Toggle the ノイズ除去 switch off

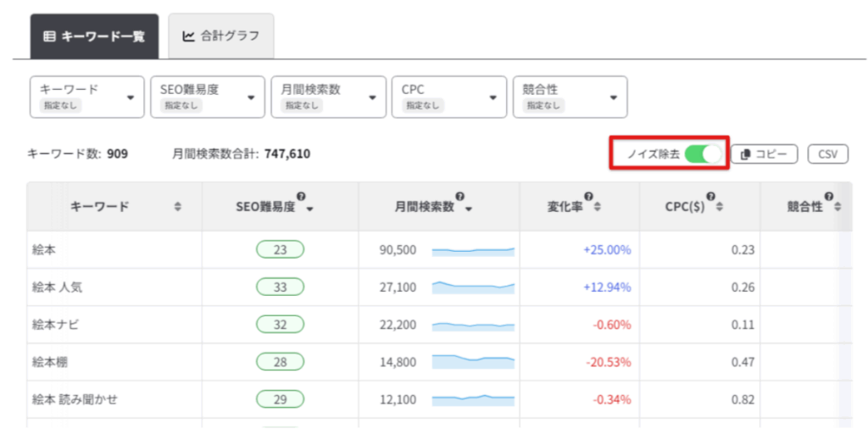pyautogui.click(x=703, y=154)
